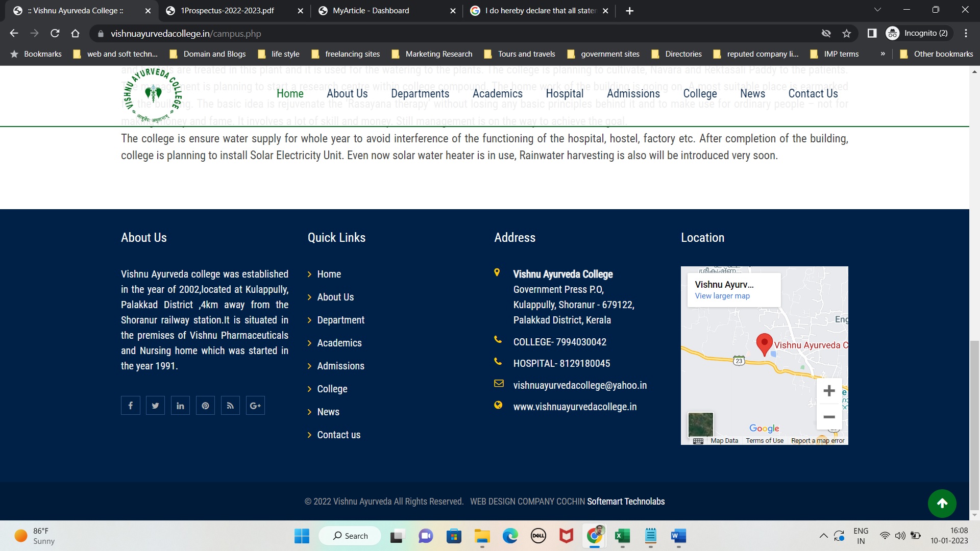Open the tab search dropdown arrow
This screenshot has width=980, height=551.
click(877, 10)
